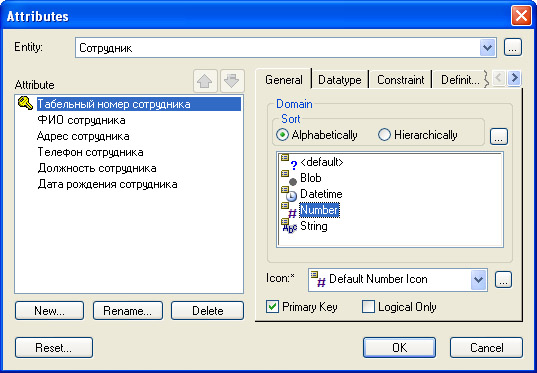Select attribute ФИО сотрудника
This screenshot has height=373, width=537.
pyautogui.click(x=81, y=120)
